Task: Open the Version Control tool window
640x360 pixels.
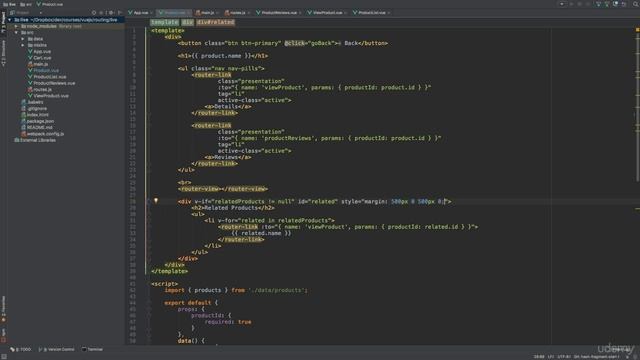Action: (x=56, y=349)
